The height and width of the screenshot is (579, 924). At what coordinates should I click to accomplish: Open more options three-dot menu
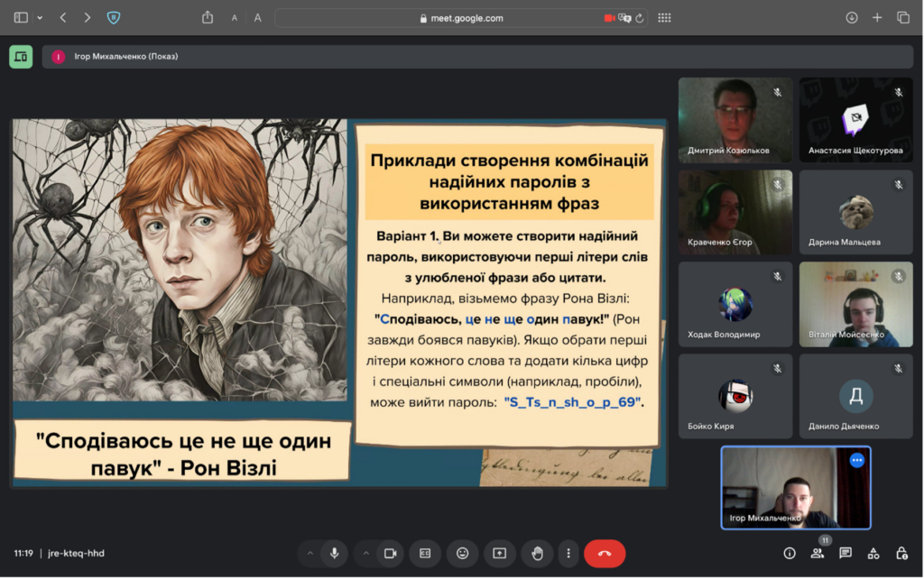568,553
